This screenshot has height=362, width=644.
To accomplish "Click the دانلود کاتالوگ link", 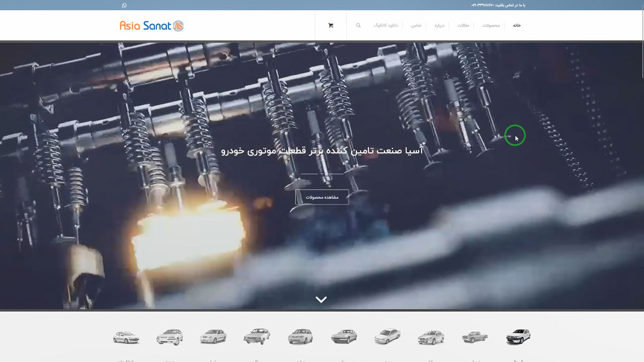I will [x=385, y=26].
